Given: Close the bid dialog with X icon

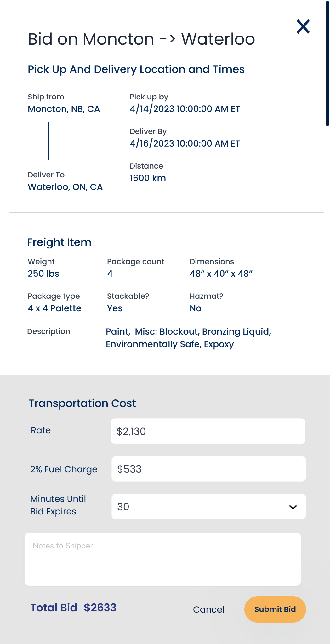Looking at the screenshot, I should 303,26.
